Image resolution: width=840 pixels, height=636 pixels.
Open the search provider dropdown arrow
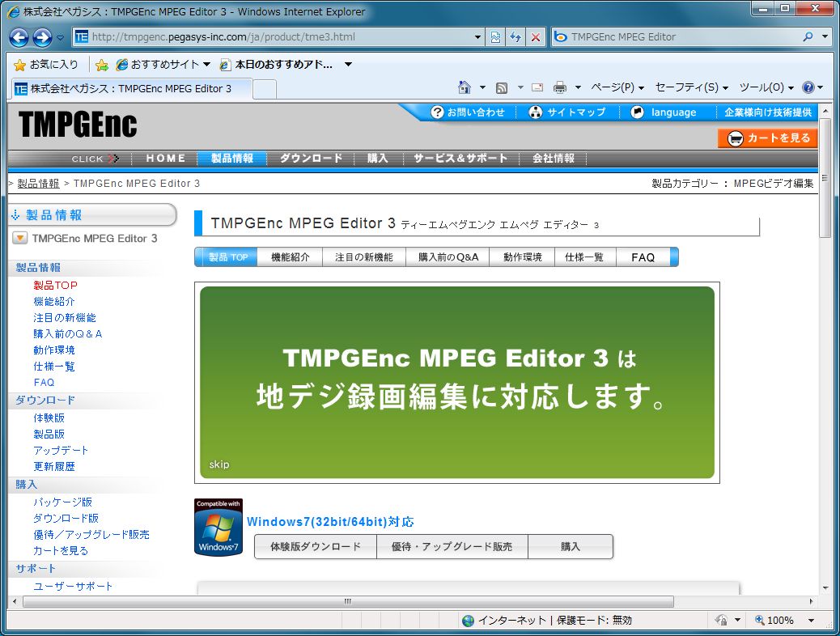point(825,37)
